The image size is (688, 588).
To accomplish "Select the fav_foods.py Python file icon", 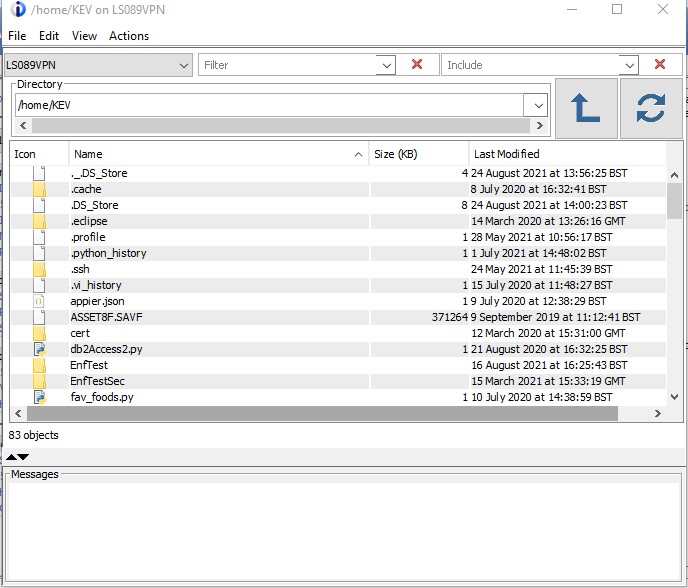I will pos(39,397).
